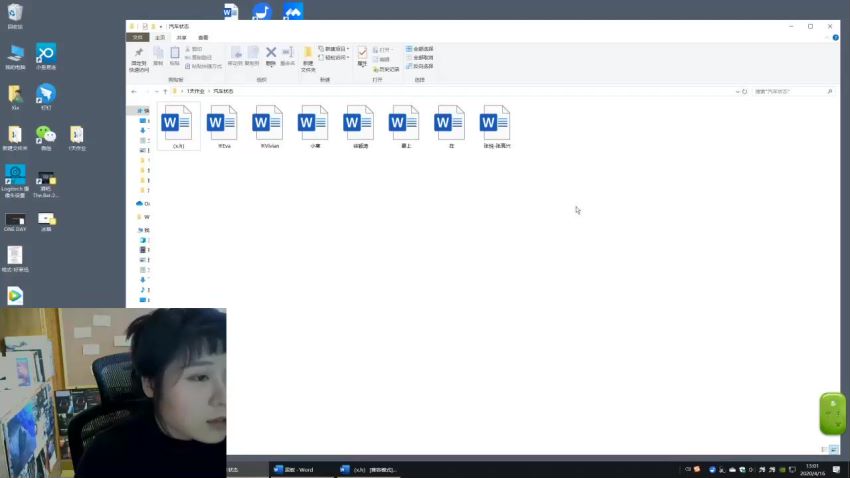Click the WeChat desktop icon
The height and width of the screenshot is (478, 850).
(x=46, y=138)
